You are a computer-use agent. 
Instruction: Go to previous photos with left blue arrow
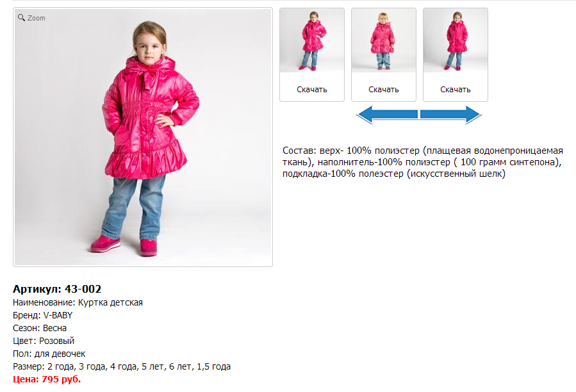pyautogui.click(x=388, y=115)
